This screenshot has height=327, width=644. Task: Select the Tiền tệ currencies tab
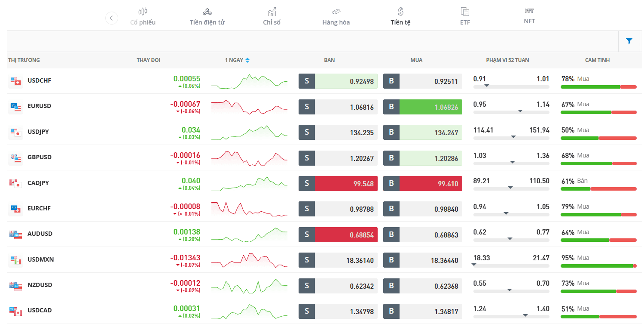tap(400, 17)
